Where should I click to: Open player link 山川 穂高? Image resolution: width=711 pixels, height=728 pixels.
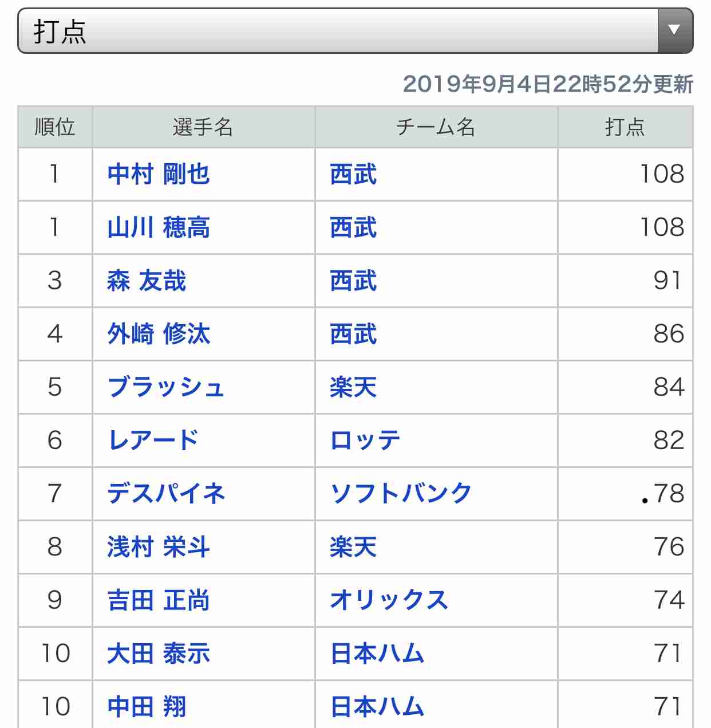pyautogui.click(x=159, y=227)
